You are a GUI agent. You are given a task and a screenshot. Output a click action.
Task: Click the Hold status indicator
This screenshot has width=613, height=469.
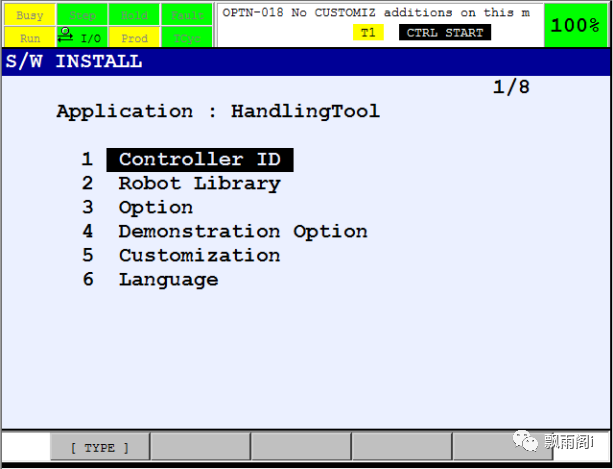click(134, 15)
